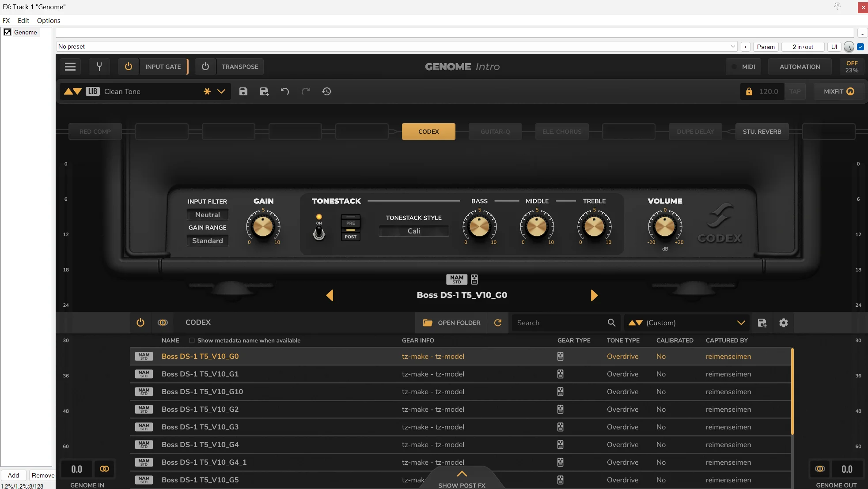This screenshot has width=868, height=489.
Task: Load the next capture with right arrow
Action: [594, 295]
